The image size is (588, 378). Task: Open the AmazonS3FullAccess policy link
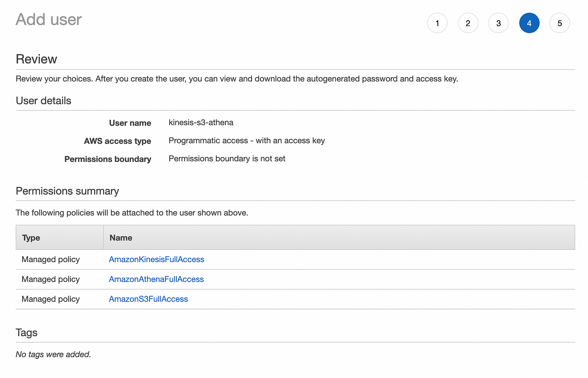click(x=148, y=299)
